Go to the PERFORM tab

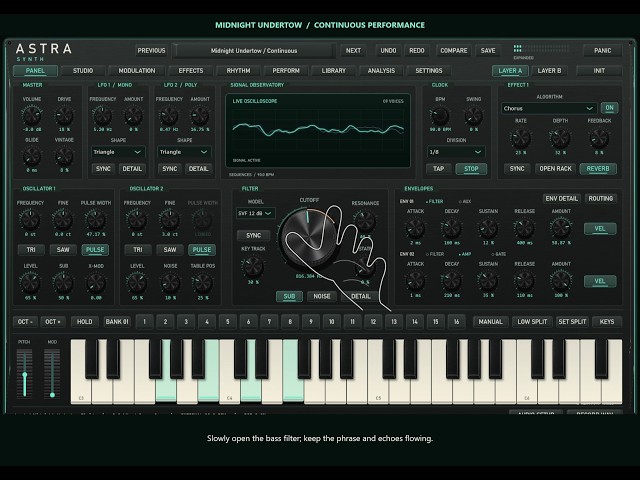point(286,71)
